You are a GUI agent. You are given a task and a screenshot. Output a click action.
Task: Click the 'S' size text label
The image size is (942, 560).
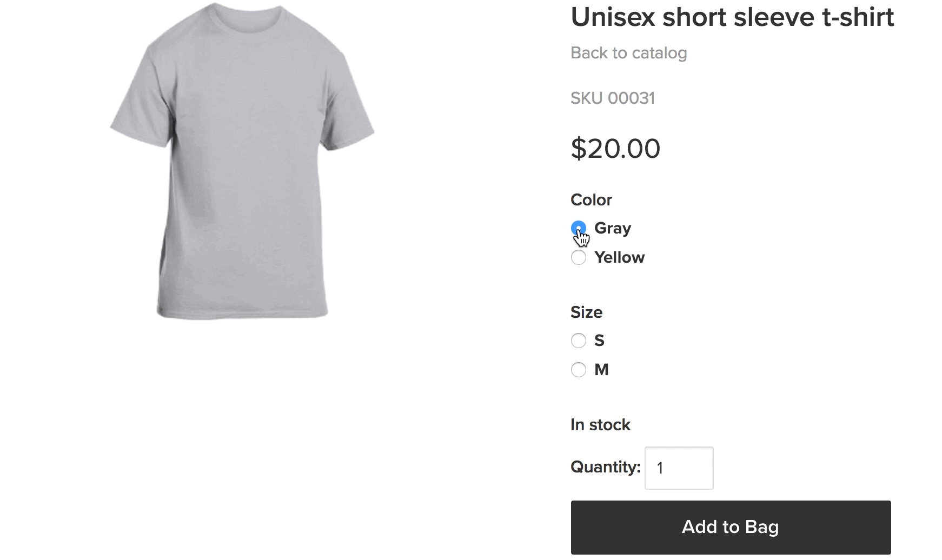599,341
